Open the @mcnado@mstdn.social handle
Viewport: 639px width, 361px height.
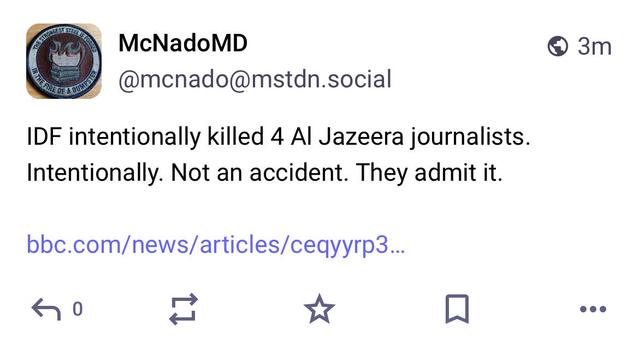[x=255, y=79]
